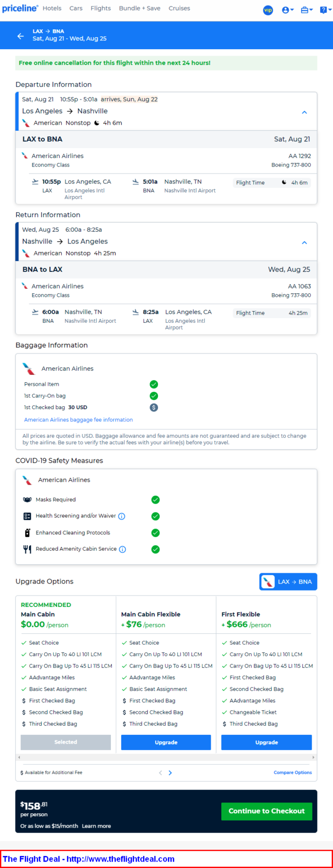Collapse the return flight details chevron
Viewport: 333px width, 868px height.
point(305,243)
